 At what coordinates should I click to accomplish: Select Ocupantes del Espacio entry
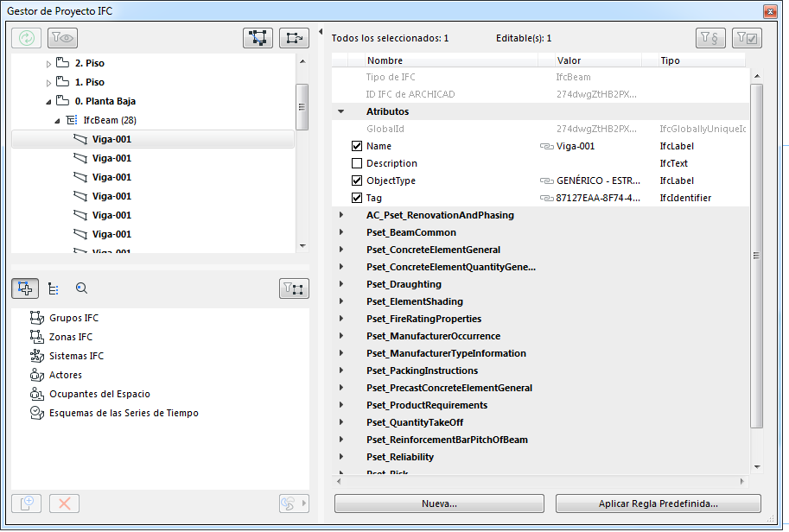[x=99, y=394]
